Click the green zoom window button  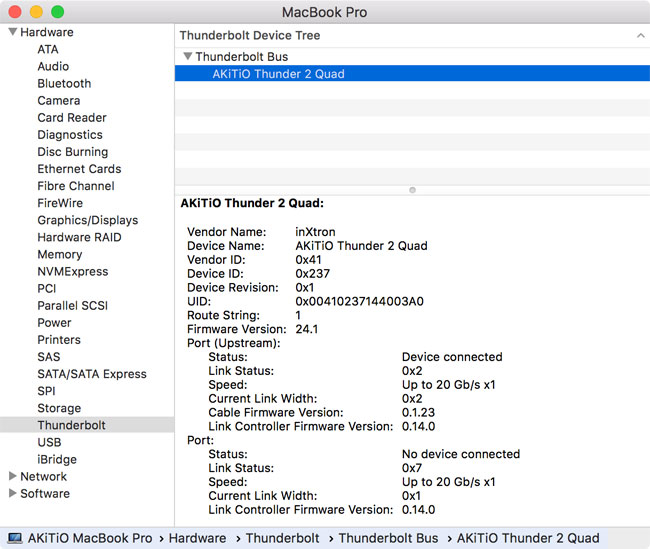point(57,12)
